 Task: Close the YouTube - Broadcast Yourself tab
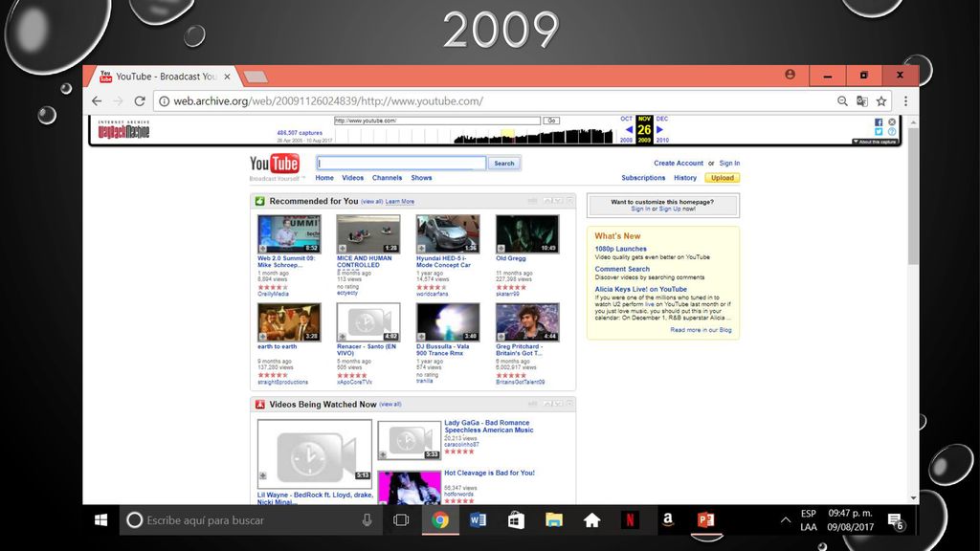click(227, 77)
